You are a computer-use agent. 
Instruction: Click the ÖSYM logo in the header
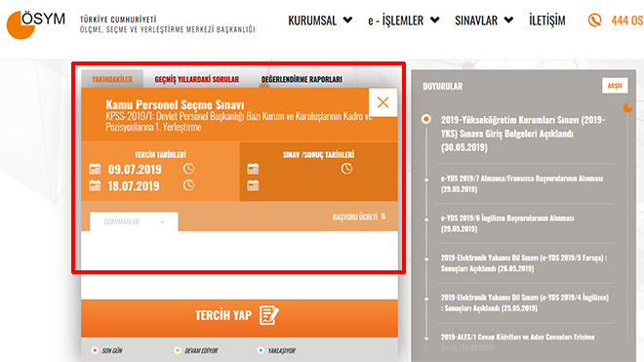pos(36,24)
